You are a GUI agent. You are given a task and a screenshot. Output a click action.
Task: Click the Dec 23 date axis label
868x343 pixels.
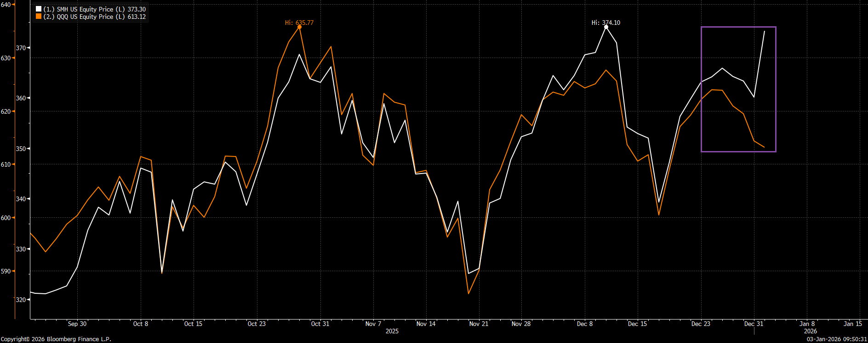coord(701,324)
